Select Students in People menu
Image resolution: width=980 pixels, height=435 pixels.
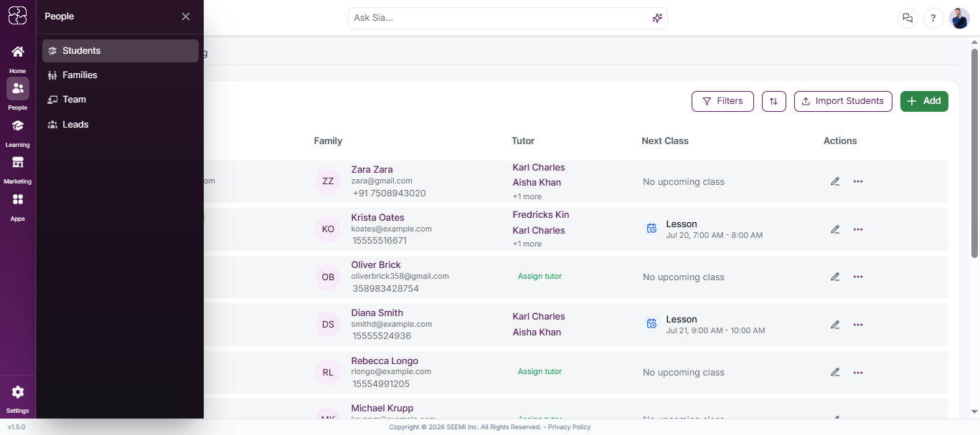(121, 51)
